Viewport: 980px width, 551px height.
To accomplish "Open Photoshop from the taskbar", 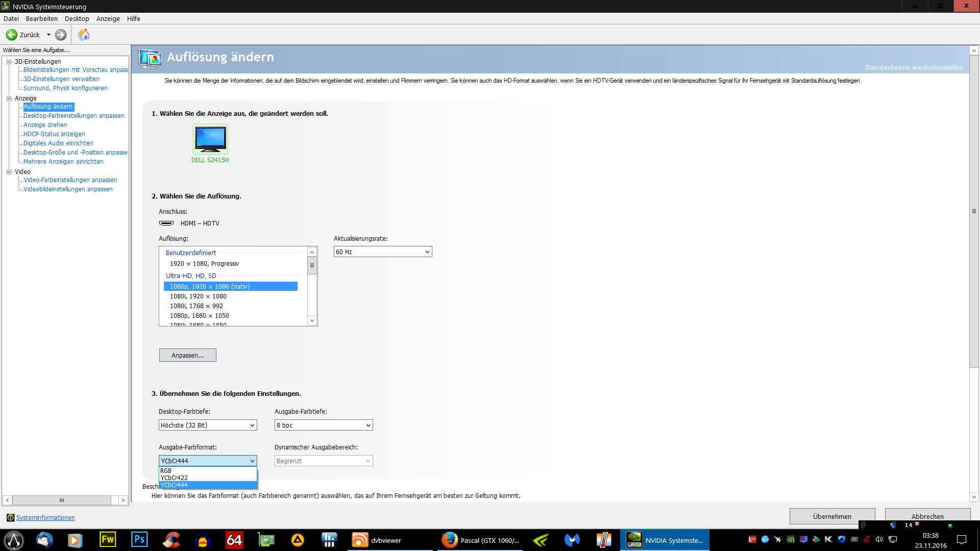I will point(139,540).
